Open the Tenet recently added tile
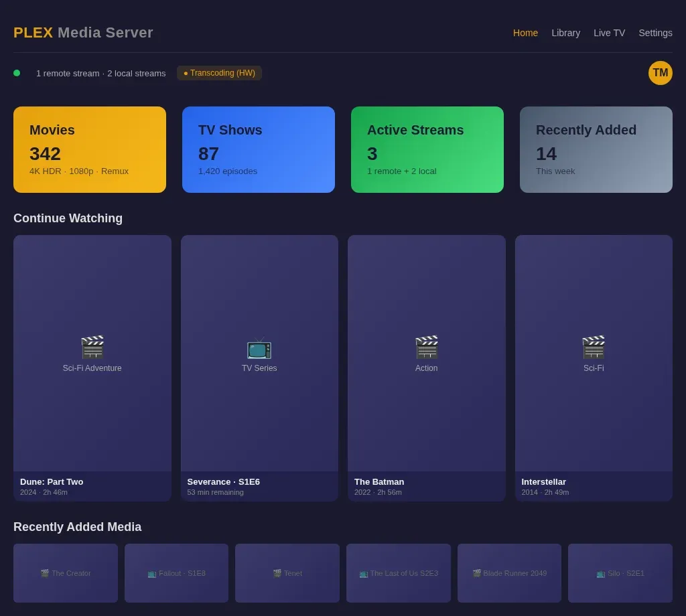 coord(287,573)
